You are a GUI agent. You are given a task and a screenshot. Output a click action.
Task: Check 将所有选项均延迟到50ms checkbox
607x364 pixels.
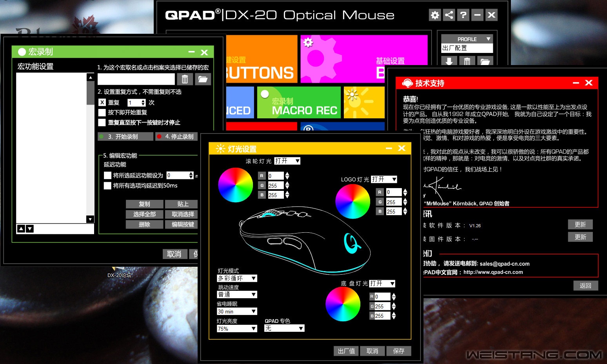tap(107, 185)
